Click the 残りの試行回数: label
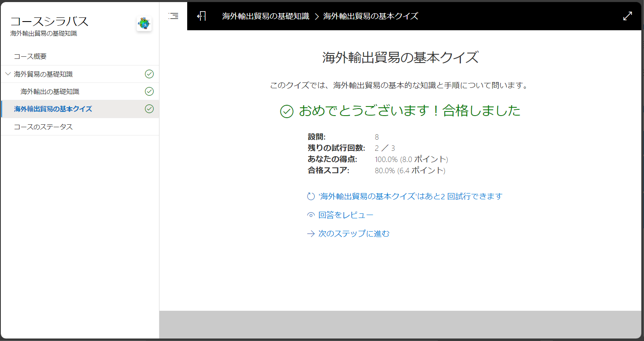Screen dimensions: 644x341 (x=336, y=148)
